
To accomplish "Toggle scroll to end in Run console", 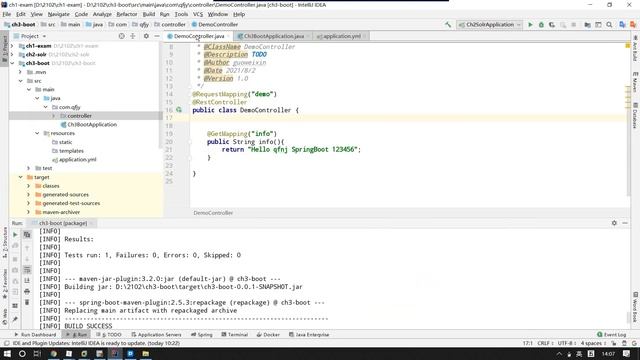I will click(27, 281).
